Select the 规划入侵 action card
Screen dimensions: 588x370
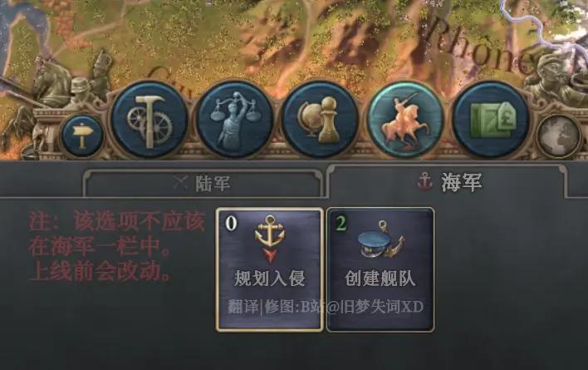point(270,269)
